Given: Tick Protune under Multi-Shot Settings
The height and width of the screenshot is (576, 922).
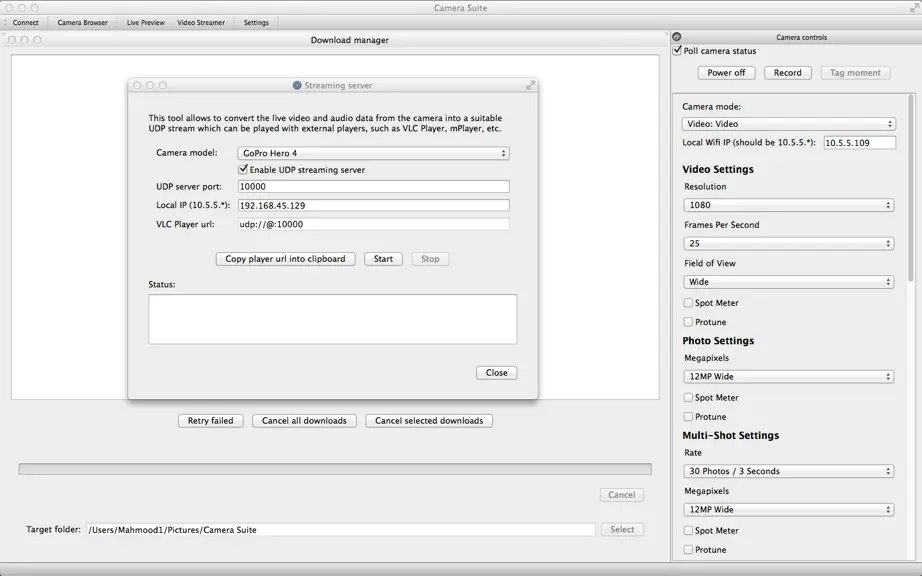Looking at the screenshot, I should 688,550.
